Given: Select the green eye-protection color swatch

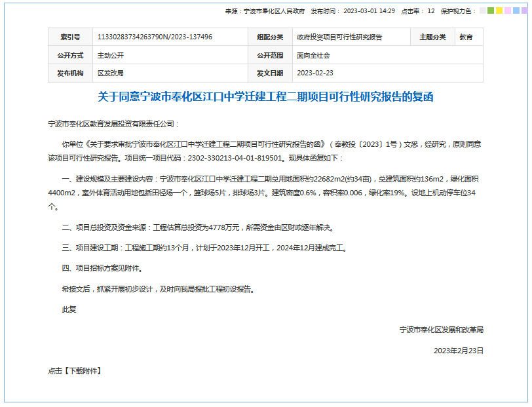Looking at the screenshot, I should pos(491,11).
